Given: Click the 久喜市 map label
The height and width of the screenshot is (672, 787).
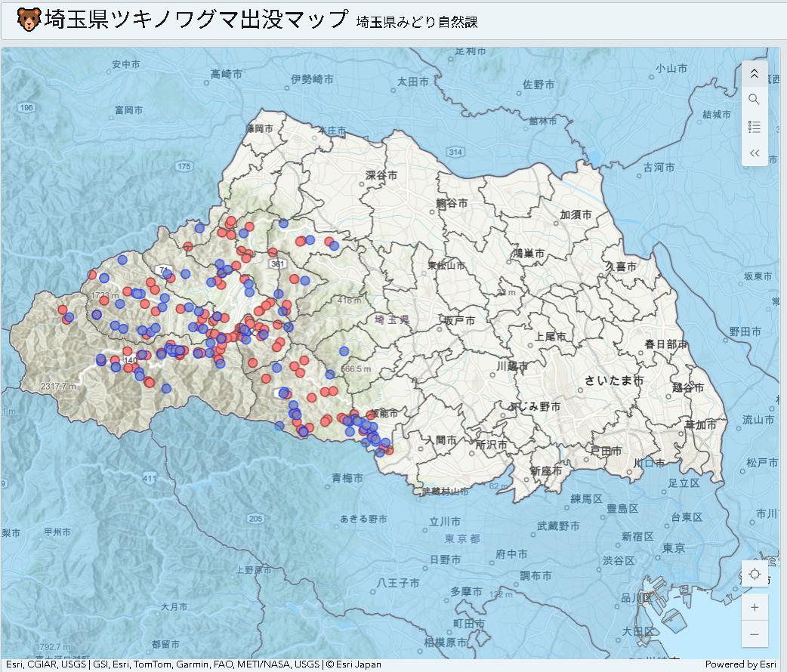Looking at the screenshot, I should 621,267.
